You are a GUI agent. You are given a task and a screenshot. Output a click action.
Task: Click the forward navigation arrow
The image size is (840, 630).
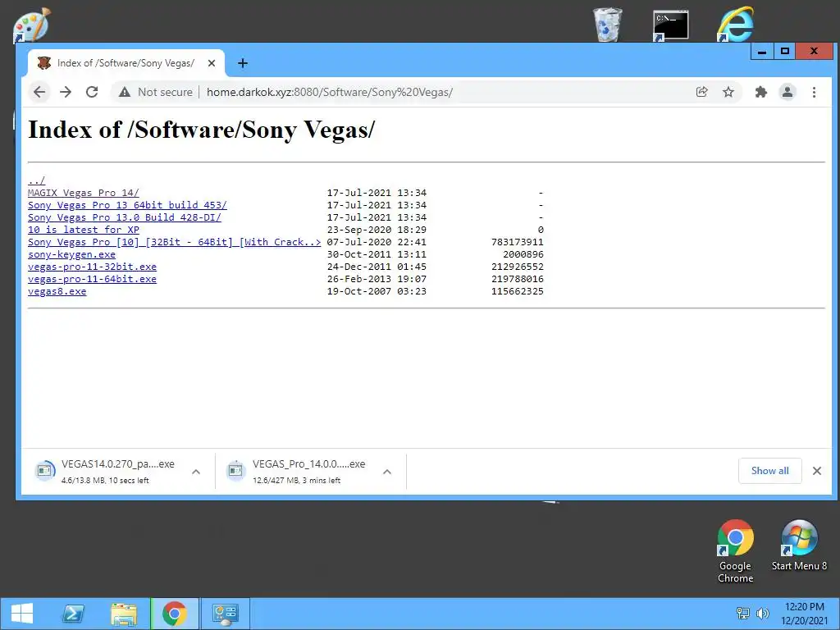tap(66, 92)
